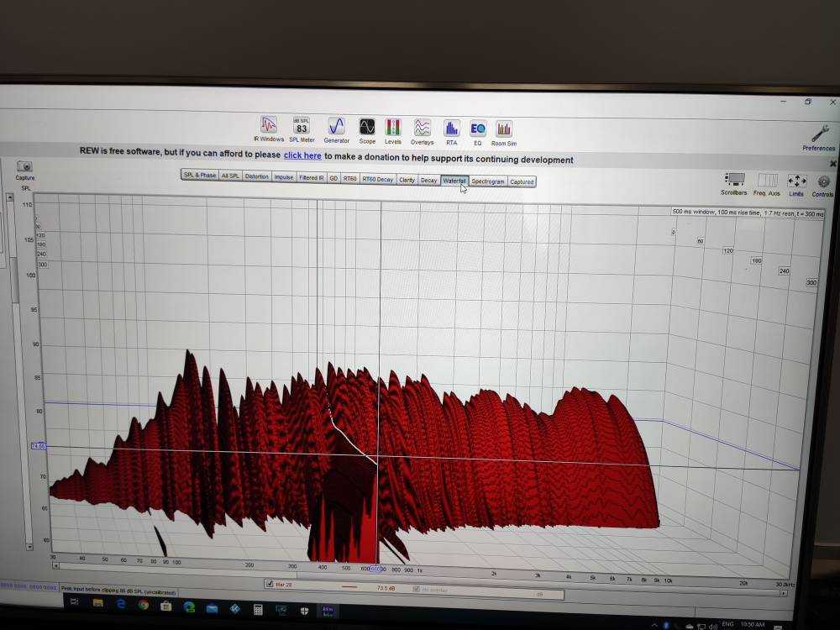840x630 pixels.
Task: Click the 73.5 dB legend value
Action: [x=386, y=588]
